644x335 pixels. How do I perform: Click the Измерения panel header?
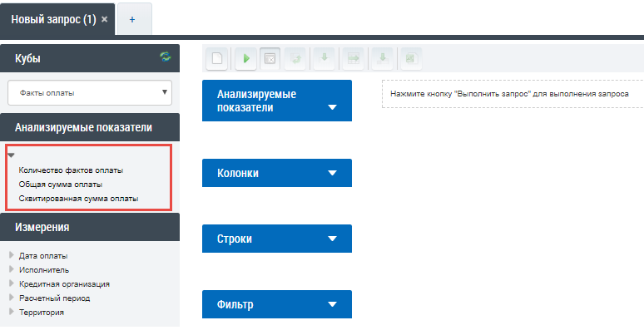pyautogui.click(x=90, y=227)
